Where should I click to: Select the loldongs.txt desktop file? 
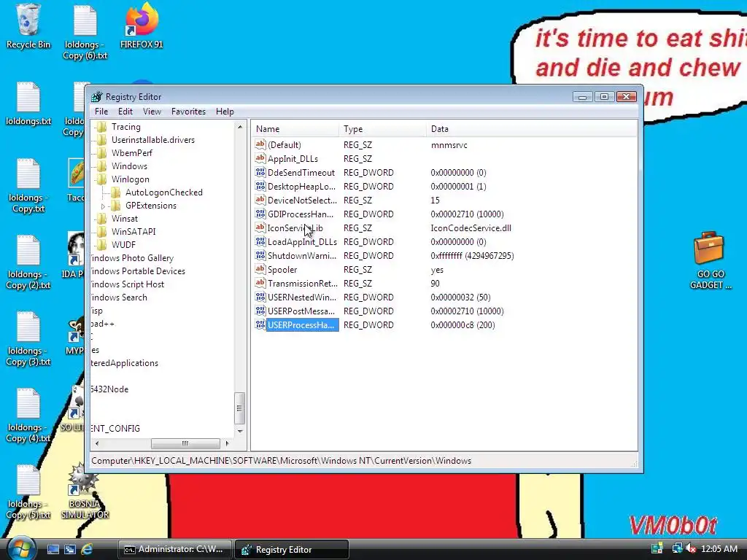point(28,104)
